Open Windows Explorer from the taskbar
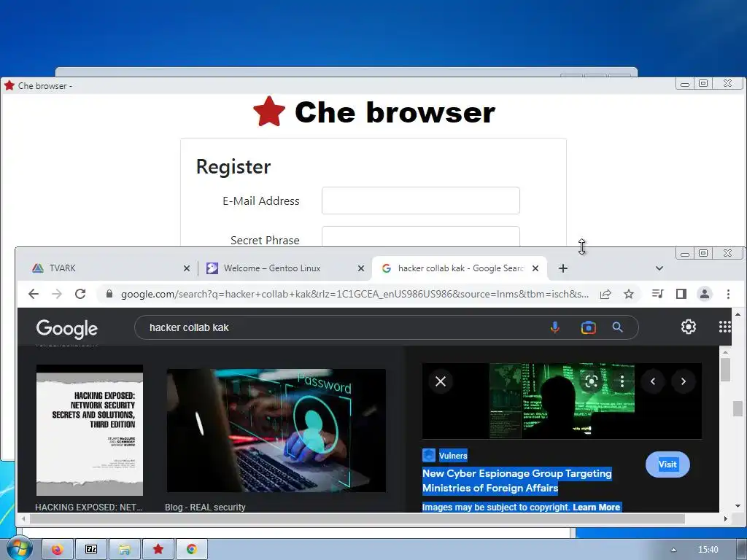Image resolution: width=747 pixels, height=560 pixels. coord(124,550)
